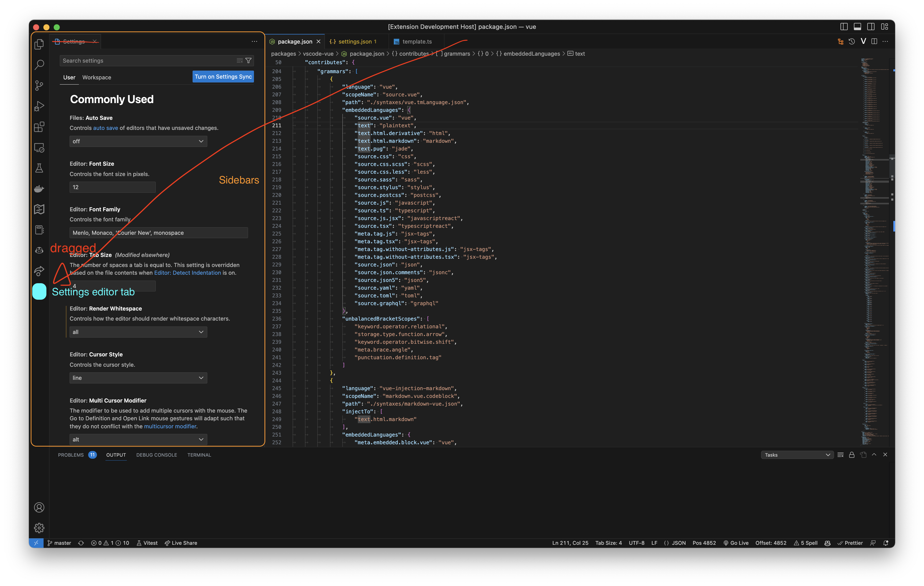Open the Files: Auto Save dropdown

tap(138, 141)
